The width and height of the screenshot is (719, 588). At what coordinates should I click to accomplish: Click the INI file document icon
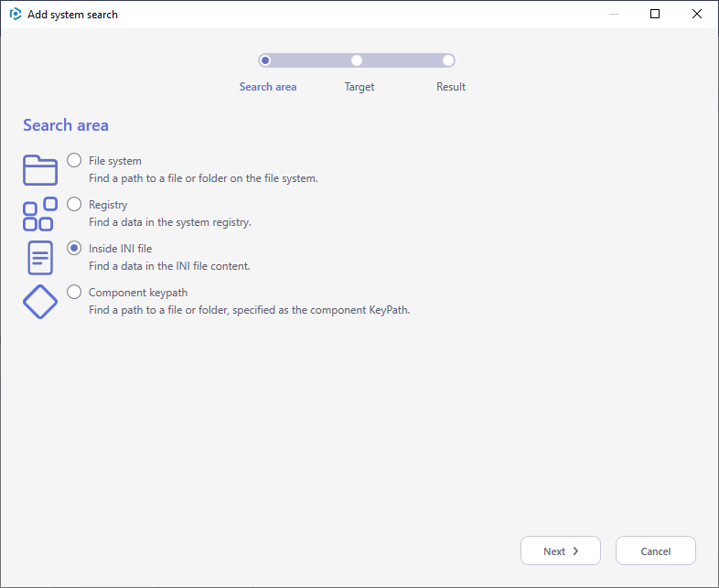pyautogui.click(x=40, y=258)
